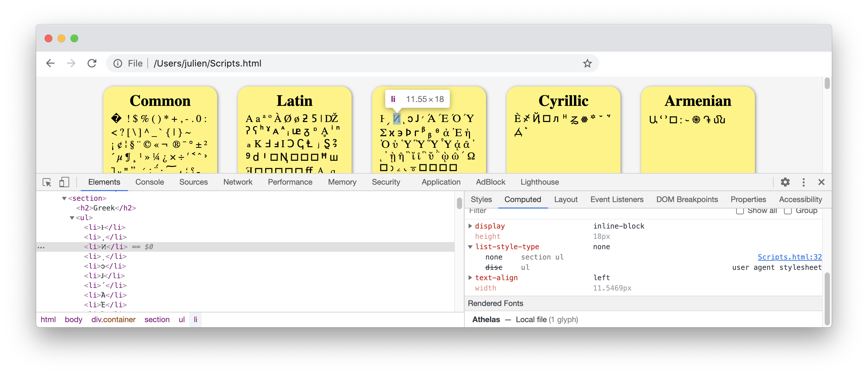Close the DevTools panel
Image resolution: width=868 pixels, height=377 pixels.
[x=821, y=182]
